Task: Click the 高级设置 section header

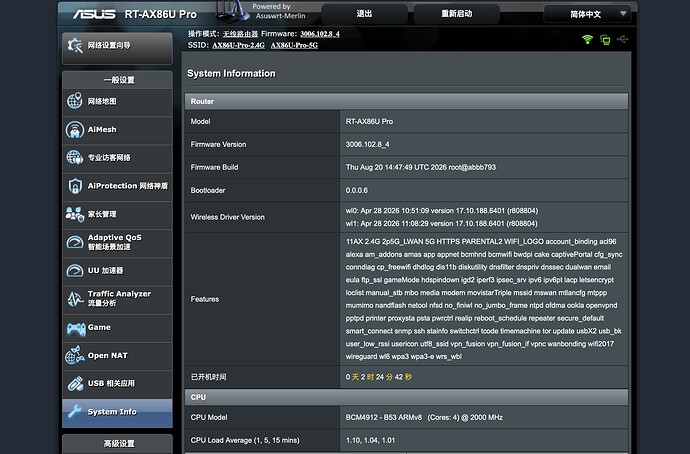Action: (119, 443)
